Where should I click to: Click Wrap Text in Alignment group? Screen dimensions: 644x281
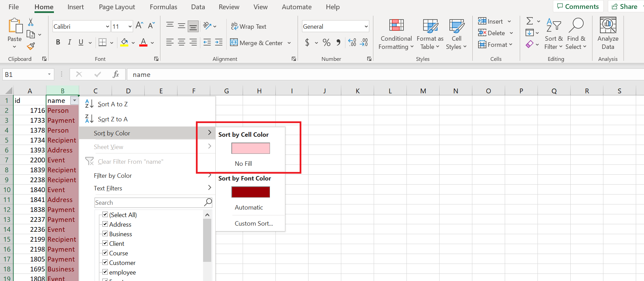[x=248, y=26]
